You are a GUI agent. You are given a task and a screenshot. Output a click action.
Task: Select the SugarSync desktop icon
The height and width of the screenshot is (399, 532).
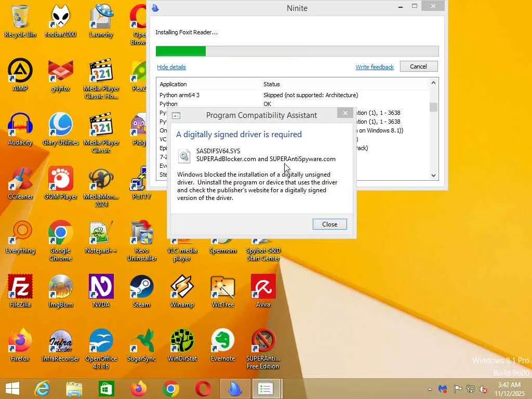tap(141, 345)
